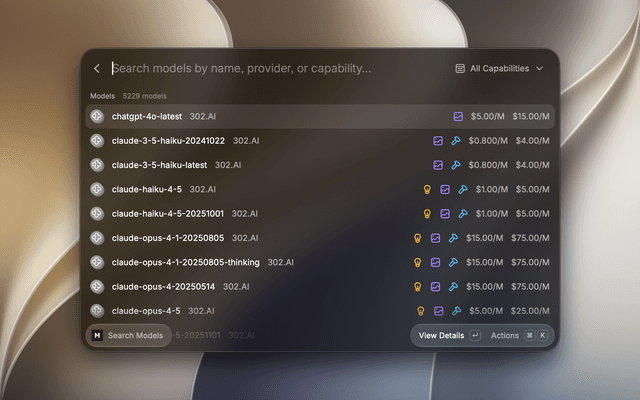Click the filter list icon beside All Capabilities
The width and height of the screenshot is (640, 400).
point(460,69)
